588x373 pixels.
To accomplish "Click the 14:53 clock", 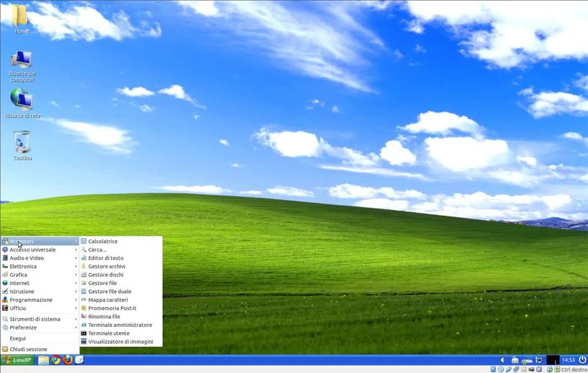I will click(568, 360).
